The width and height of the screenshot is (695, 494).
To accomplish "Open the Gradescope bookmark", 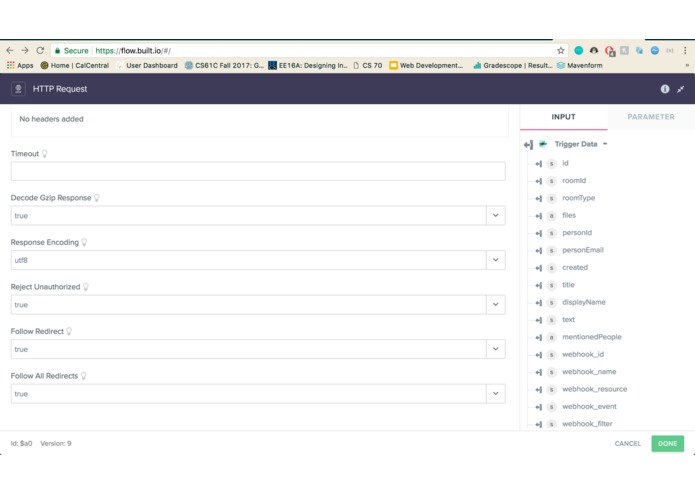I will [513, 65].
